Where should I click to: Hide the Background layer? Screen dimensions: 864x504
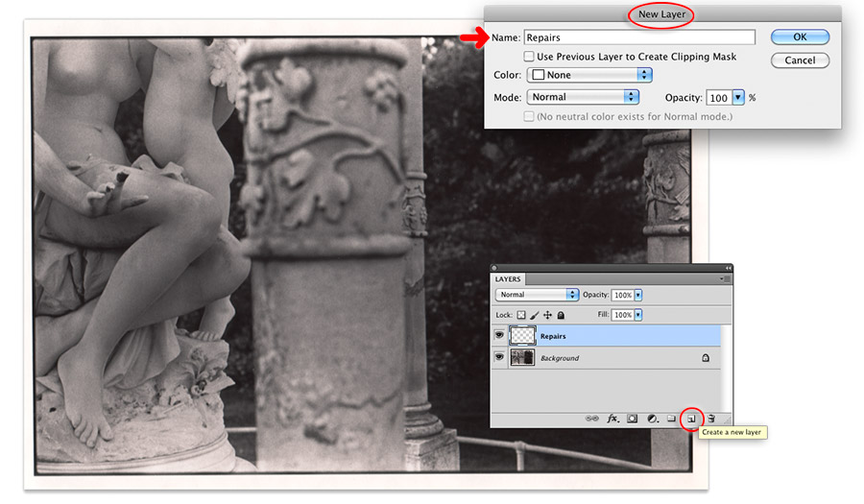click(498, 357)
